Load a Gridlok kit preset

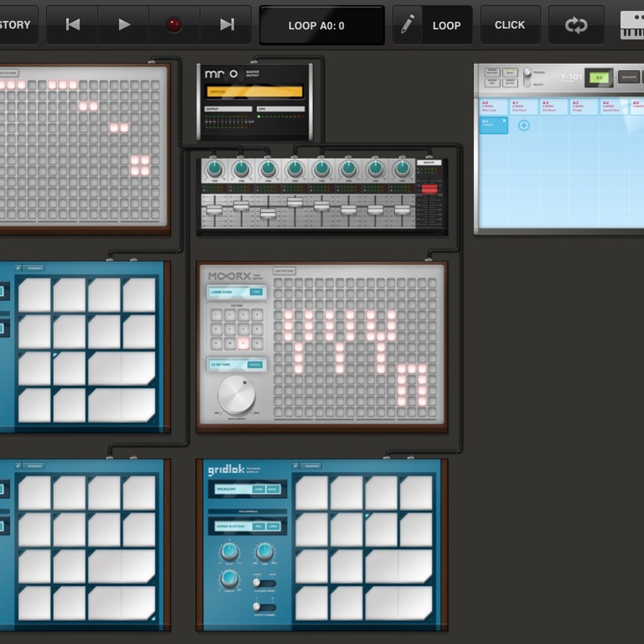(x=259, y=489)
